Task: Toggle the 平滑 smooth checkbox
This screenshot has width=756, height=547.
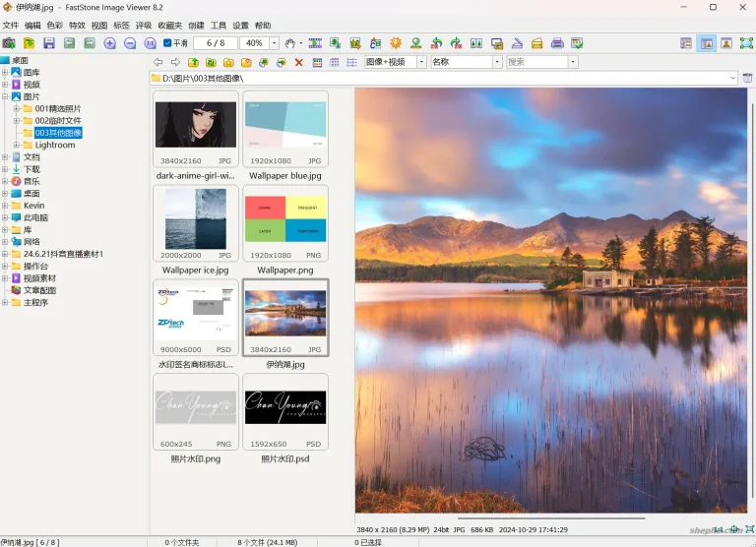Action: pos(167,43)
